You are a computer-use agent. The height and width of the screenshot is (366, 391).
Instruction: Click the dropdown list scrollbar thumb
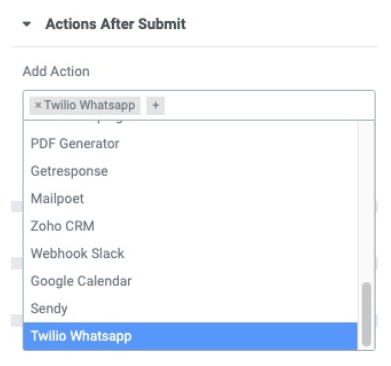[x=366, y=314]
